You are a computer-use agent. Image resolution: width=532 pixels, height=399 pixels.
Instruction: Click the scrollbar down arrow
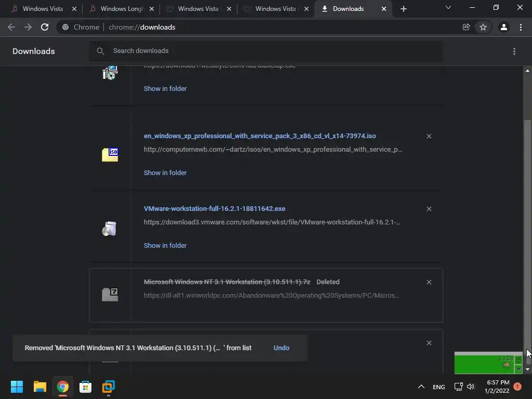tap(527, 369)
